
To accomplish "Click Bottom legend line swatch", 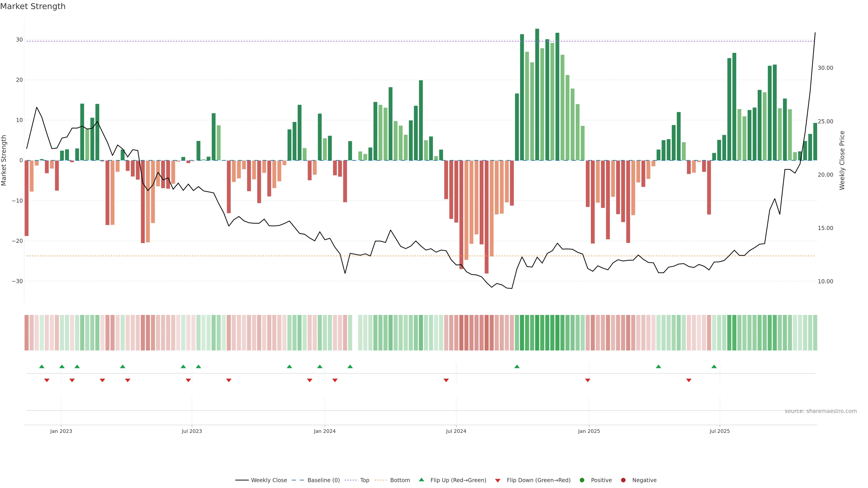I will [x=380, y=480].
